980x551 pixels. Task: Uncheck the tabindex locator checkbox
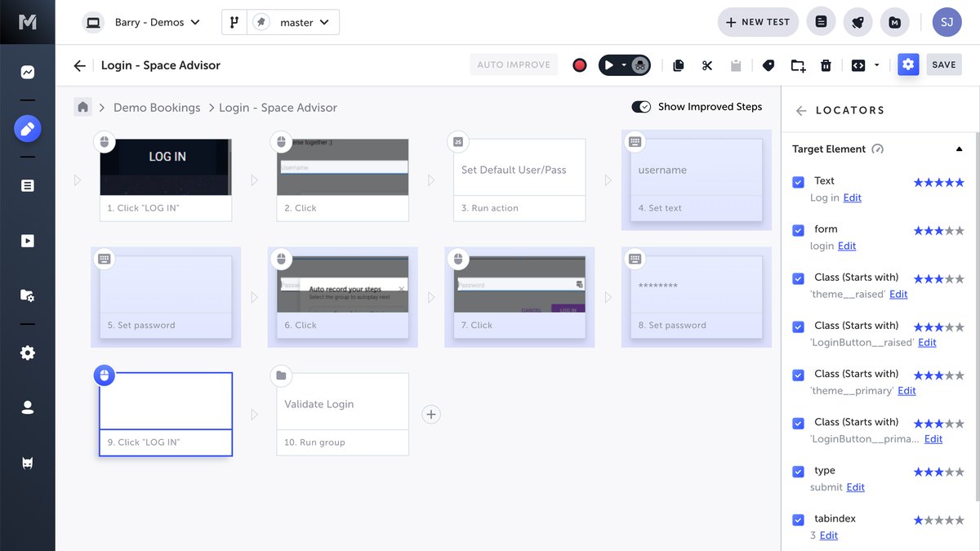tap(799, 520)
